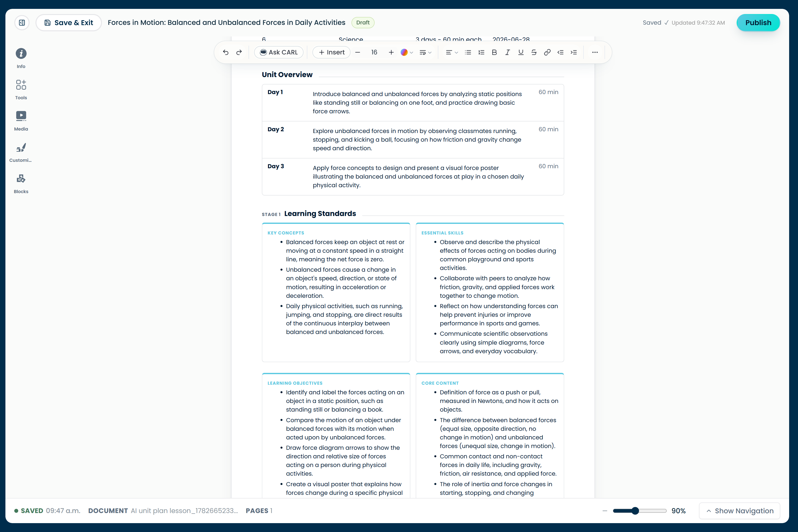Click the Learning Standards heading
Viewport: 798px width, 532px height.
(320, 214)
